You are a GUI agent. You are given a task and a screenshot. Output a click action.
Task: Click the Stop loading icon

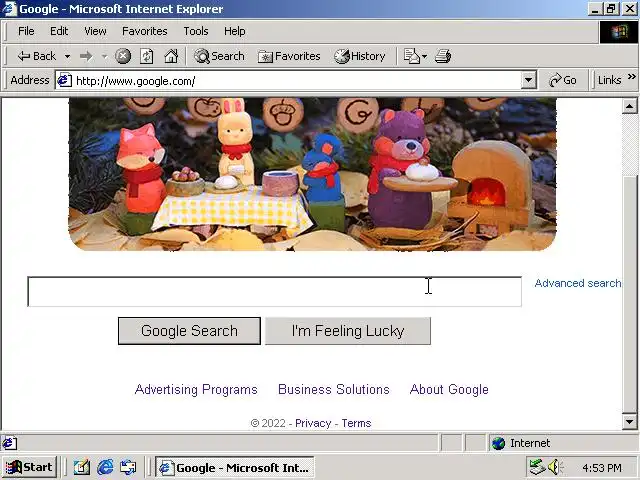[x=123, y=56]
